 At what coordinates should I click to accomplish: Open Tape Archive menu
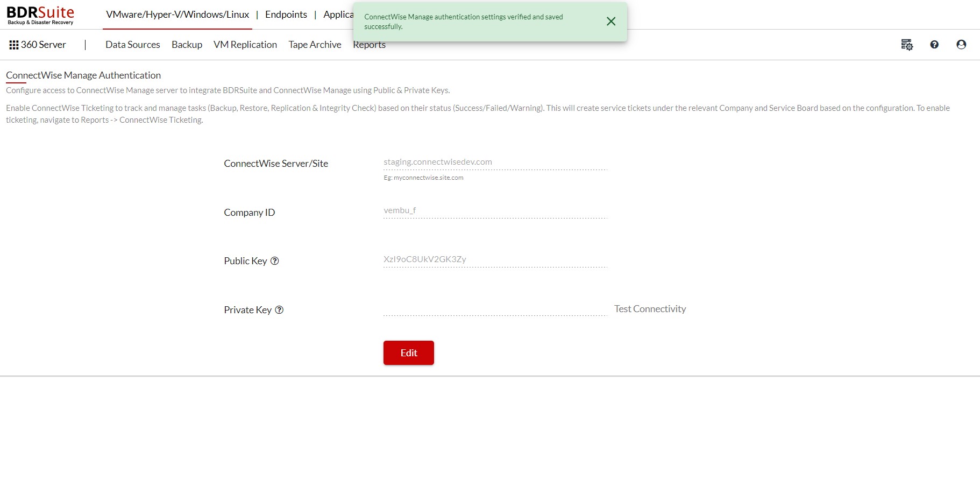point(315,45)
